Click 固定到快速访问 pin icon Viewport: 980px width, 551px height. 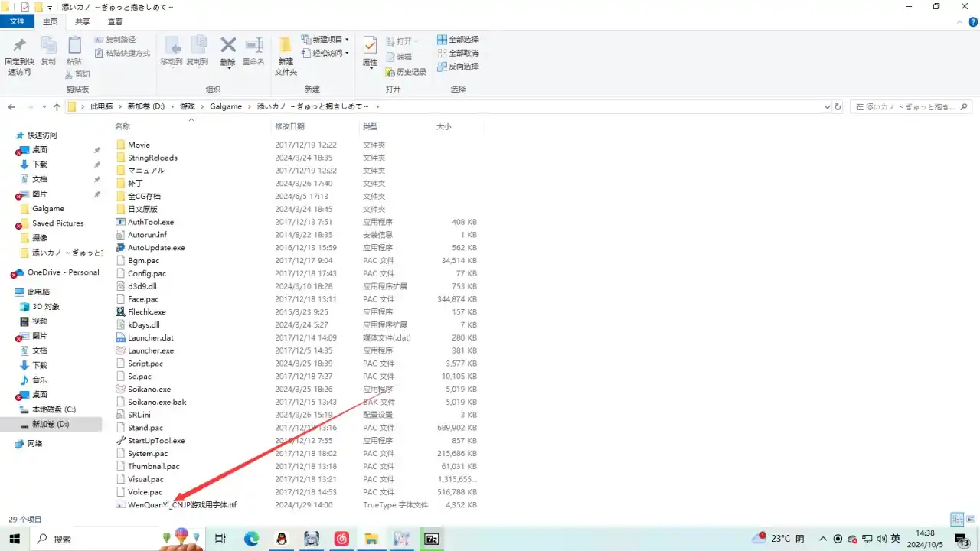coord(19,51)
